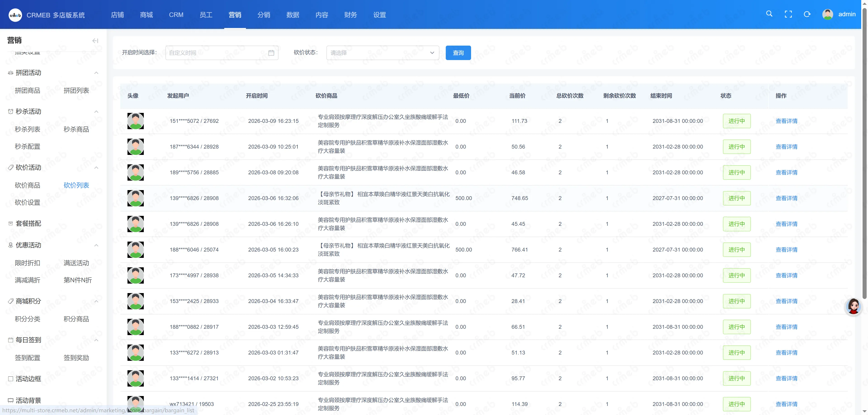
Task: Collapse 优惠活动 section chevron
Action: point(96,245)
